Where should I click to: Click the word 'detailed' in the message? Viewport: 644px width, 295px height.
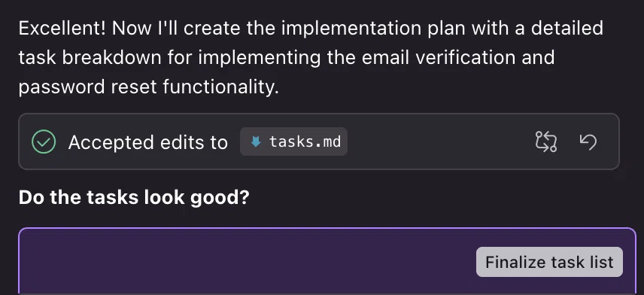click(x=567, y=29)
